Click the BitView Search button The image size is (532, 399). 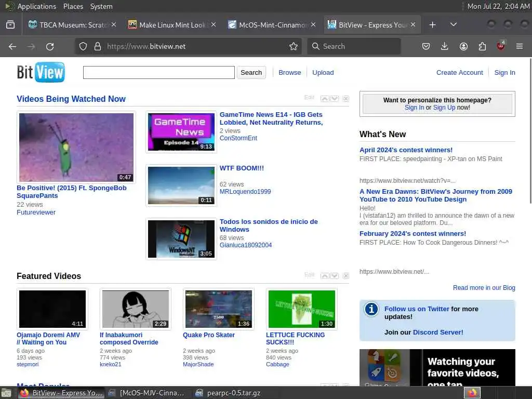coord(251,72)
